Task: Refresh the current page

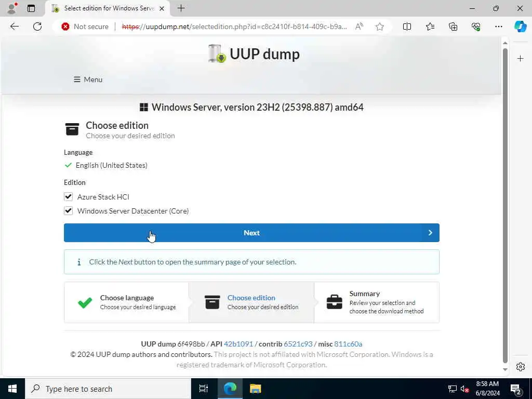Action: click(x=37, y=26)
